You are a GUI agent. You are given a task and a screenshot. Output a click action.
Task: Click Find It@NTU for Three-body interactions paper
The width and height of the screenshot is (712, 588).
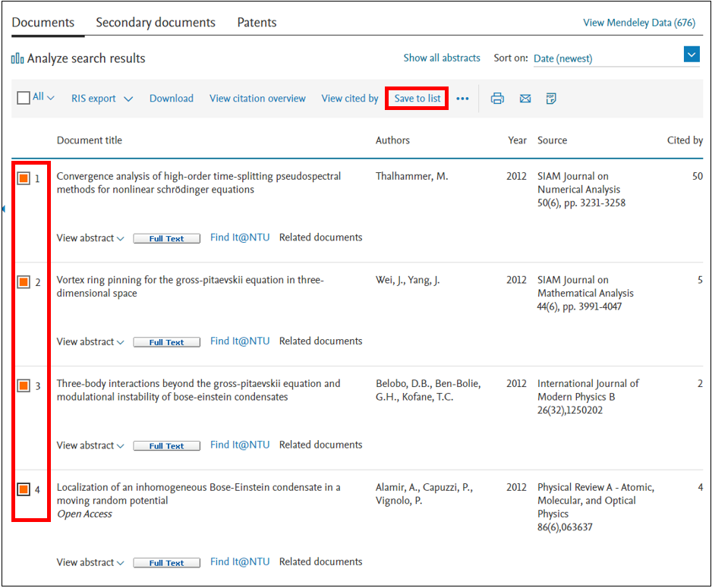point(240,445)
